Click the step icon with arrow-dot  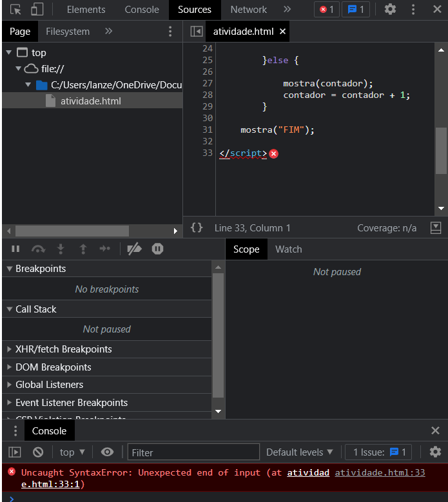pos(104,249)
